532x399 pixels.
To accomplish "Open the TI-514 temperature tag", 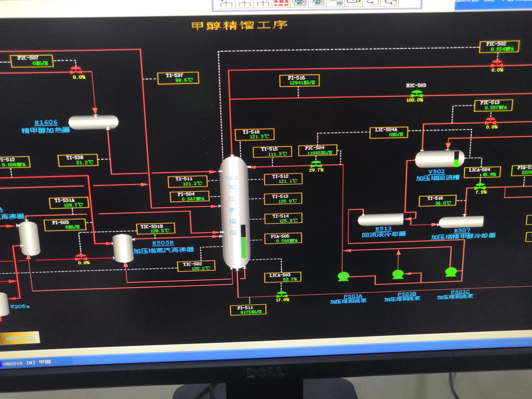I will (284, 218).
